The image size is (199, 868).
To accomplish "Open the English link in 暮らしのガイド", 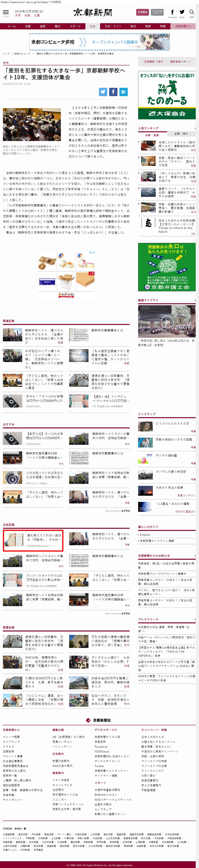I will point(145,535).
